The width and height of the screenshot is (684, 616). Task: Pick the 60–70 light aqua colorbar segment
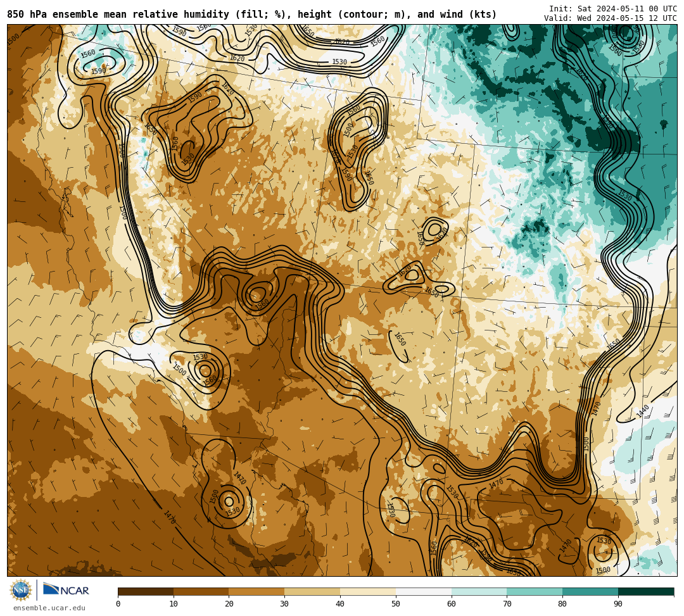[x=479, y=591]
